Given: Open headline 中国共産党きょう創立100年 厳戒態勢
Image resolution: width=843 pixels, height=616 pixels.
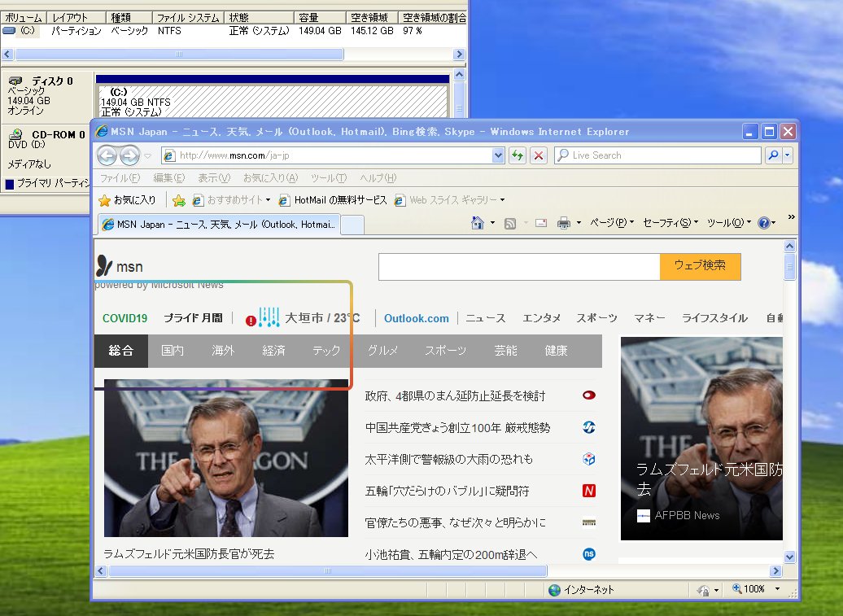Looking at the screenshot, I should pos(457,428).
